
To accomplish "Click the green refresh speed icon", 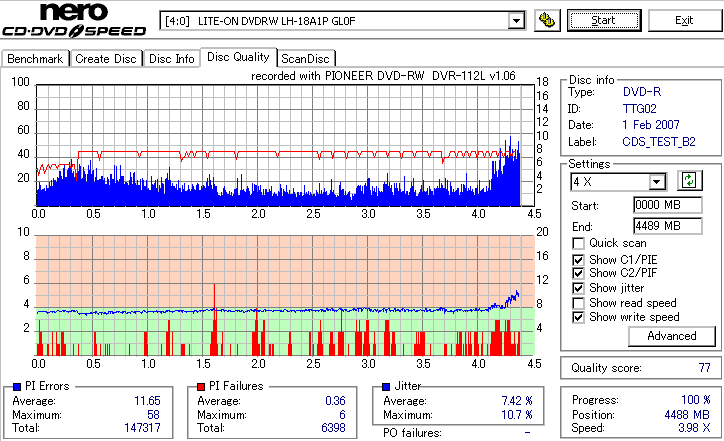I will click(x=689, y=181).
